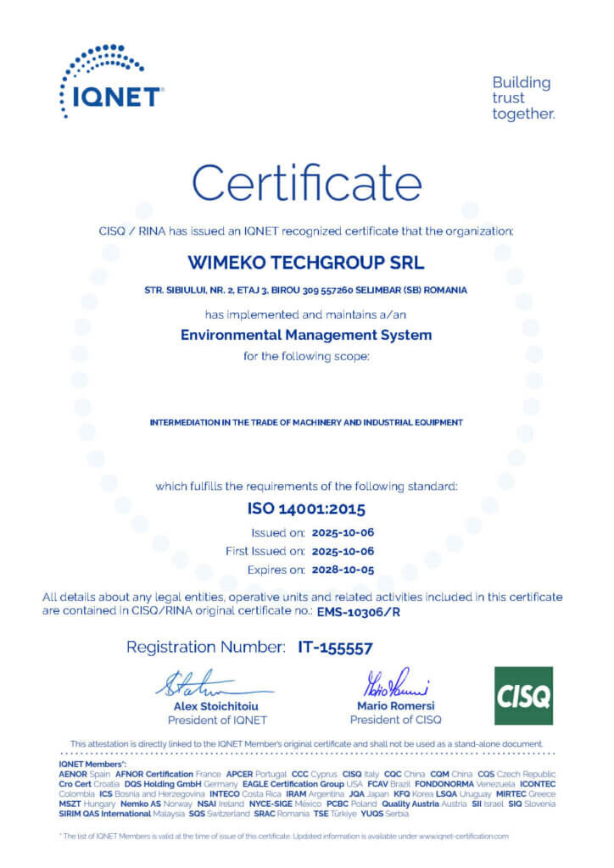614x868 pixels.
Task: Click 'has implemented and maintains a/an' line
Action: tap(305, 314)
